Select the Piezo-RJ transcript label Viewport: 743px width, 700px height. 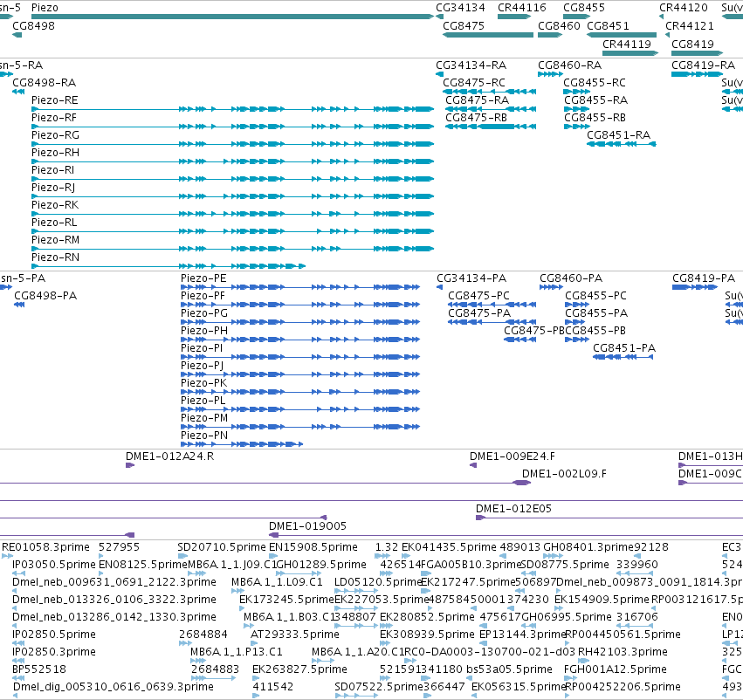click(x=53, y=188)
